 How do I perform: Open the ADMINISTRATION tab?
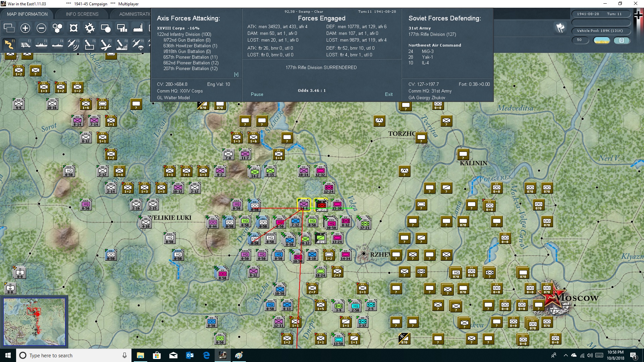tap(135, 14)
